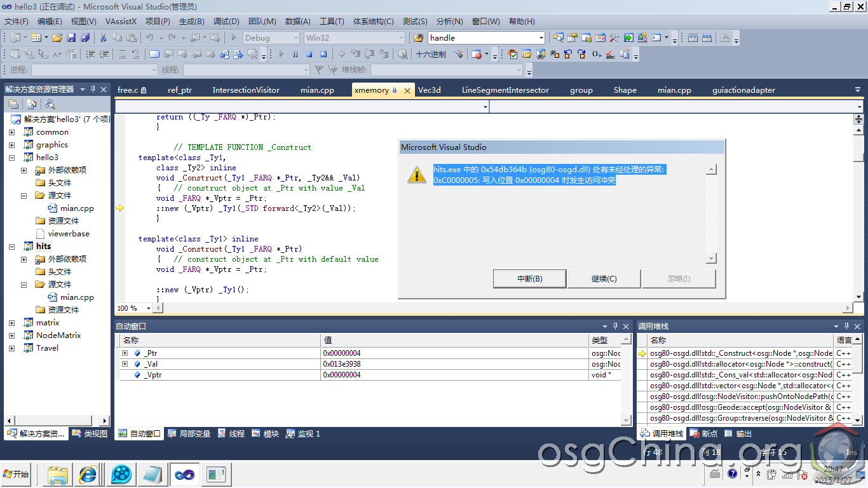This screenshot has width=868, height=488.
Task: Open Find in Files icon beside handle box
Action: tap(418, 38)
